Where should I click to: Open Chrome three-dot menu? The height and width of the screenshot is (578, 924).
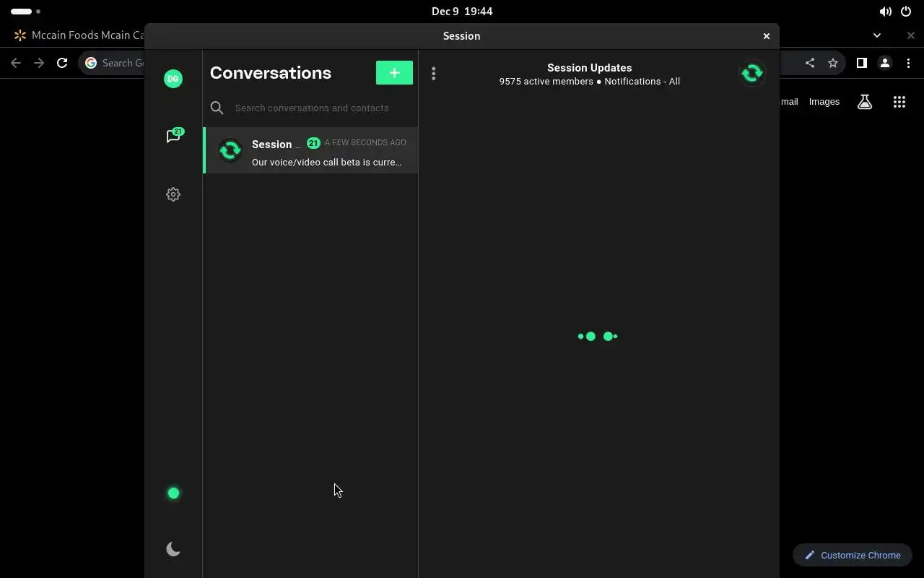click(908, 63)
